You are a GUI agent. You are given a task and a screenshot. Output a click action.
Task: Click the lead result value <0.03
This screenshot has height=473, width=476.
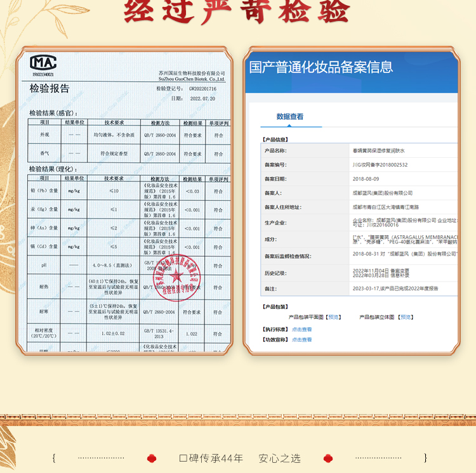[x=192, y=191]
